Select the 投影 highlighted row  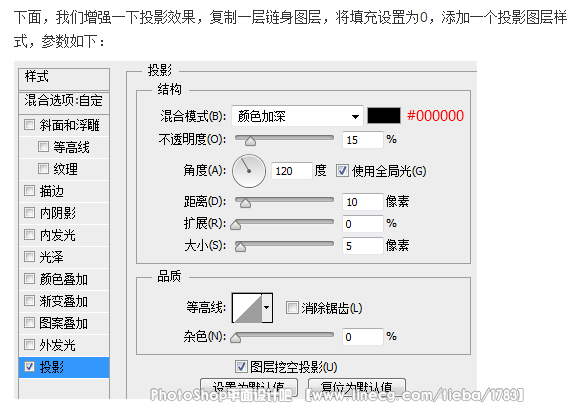point(64,367)
